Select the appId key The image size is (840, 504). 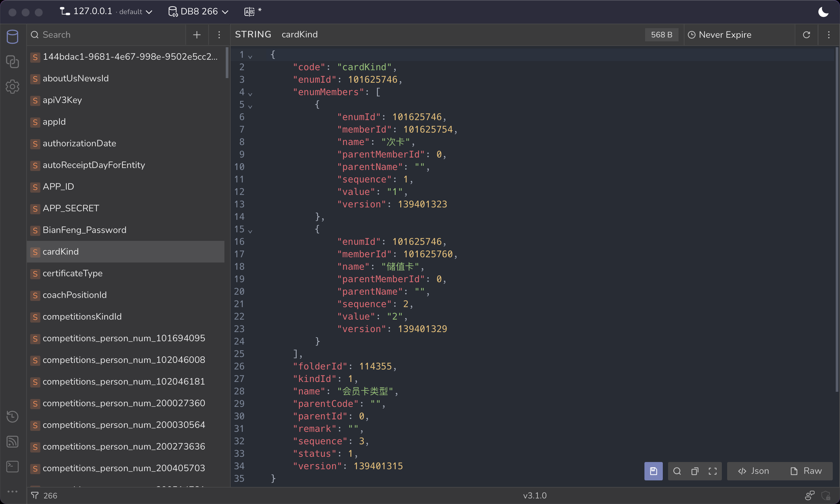[x=126, y=122]
